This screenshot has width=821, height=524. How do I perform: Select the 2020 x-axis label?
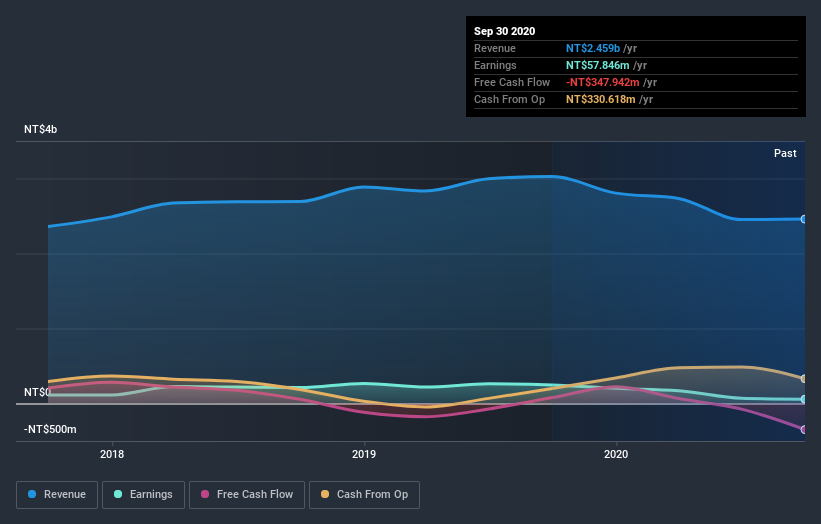coord(616,454)
